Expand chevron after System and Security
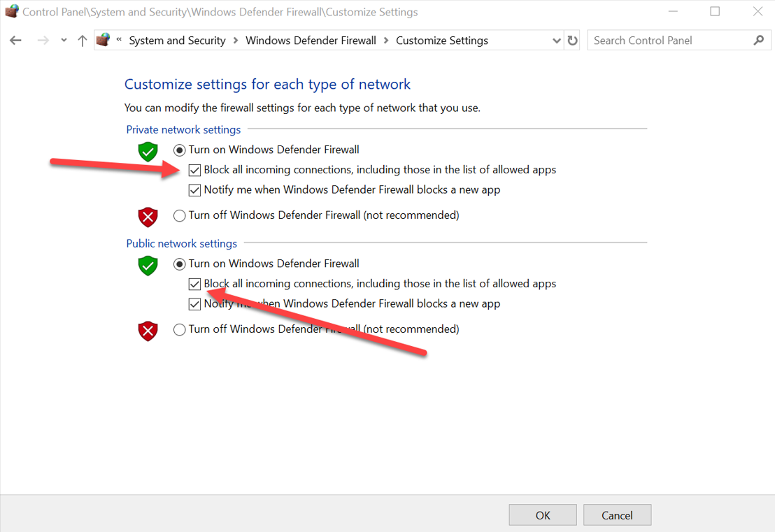The height and width of the screenshot is (532, 775). click(236, 41)
